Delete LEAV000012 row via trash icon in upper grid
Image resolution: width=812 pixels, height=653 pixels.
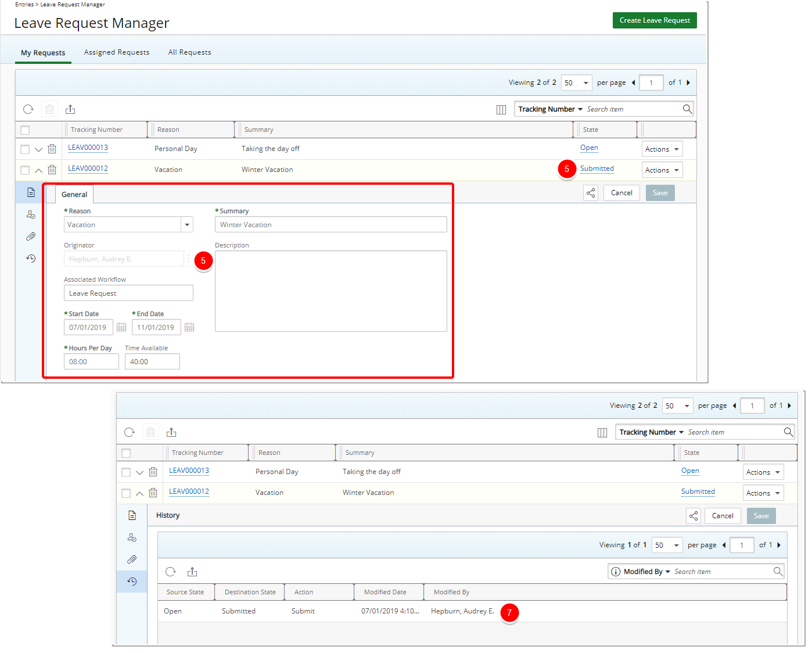point(52,170)
